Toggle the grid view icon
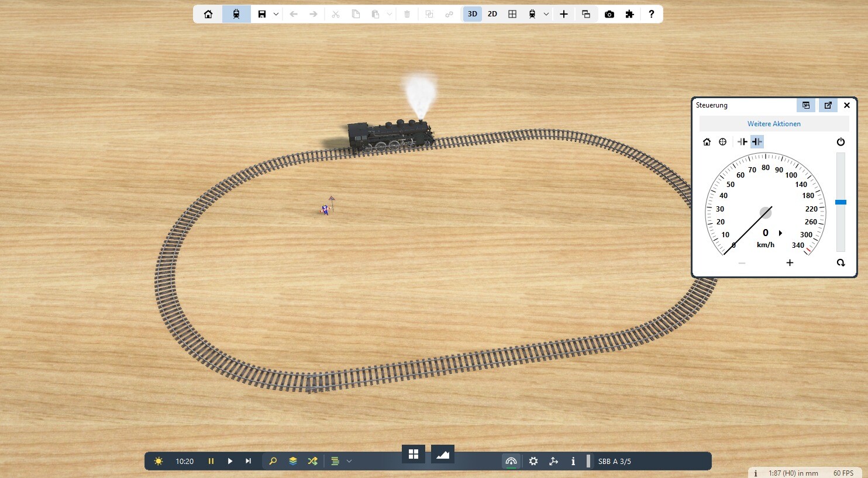Screen dimensions: 868x478 [512, 14]
